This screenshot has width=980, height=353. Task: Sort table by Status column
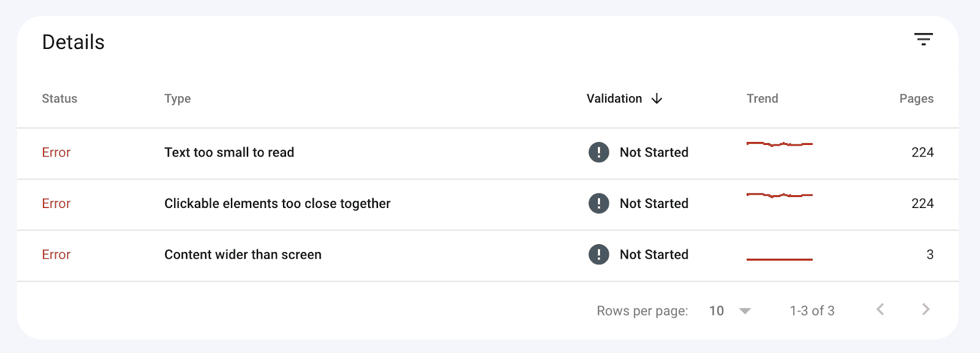[59, 98]
